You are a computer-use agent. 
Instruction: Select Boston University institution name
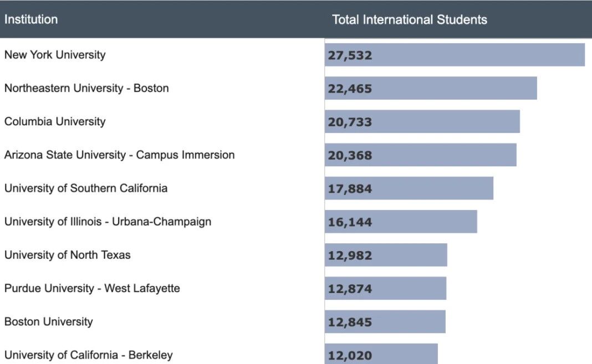click(x=49, y=322)
